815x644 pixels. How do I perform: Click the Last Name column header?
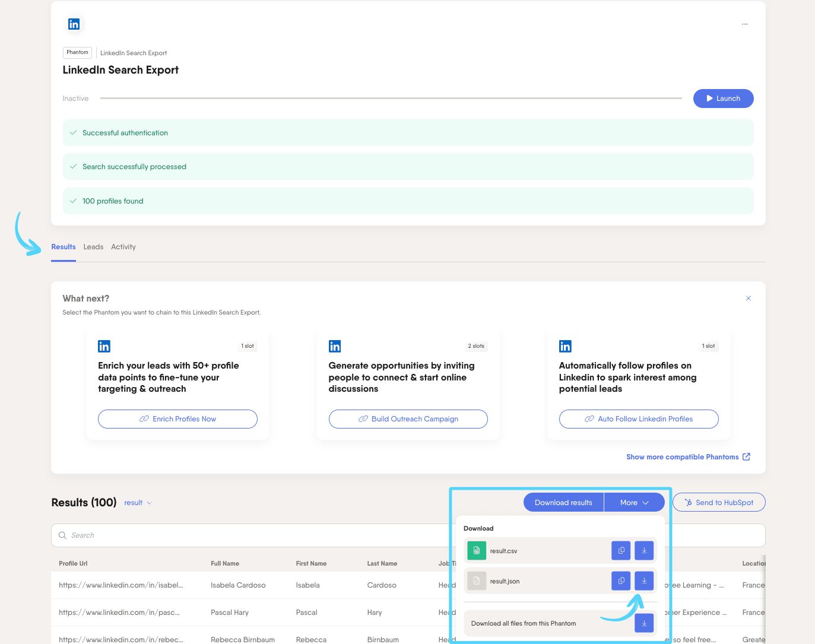tap(382, 563)
